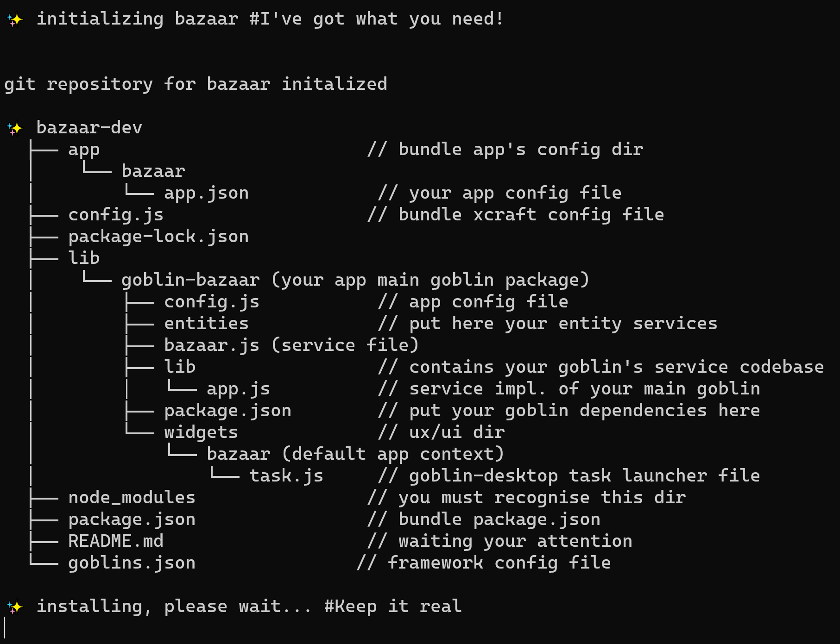The image size is (840, 644).
Task: Select the app.json entry in the tree
Action: pos(206,193)
